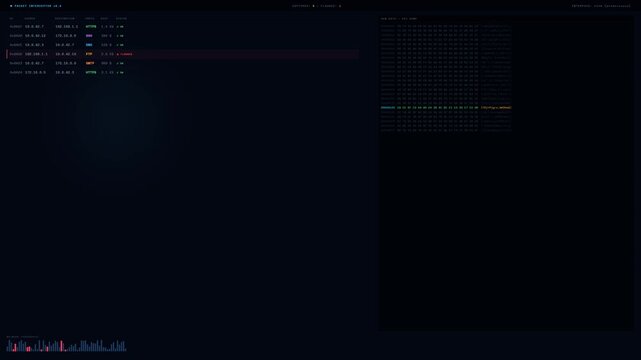Click the Status column header
The width and height of the screenshot is (641, 360).
(x=121, y=18)
